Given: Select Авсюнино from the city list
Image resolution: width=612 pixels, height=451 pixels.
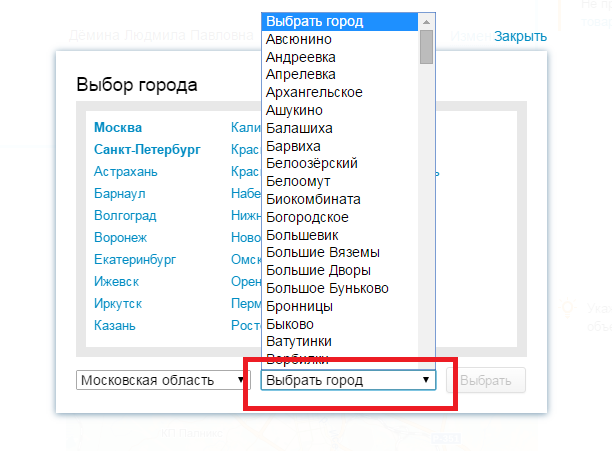Looking at the screenshot, I should (300, 39).
